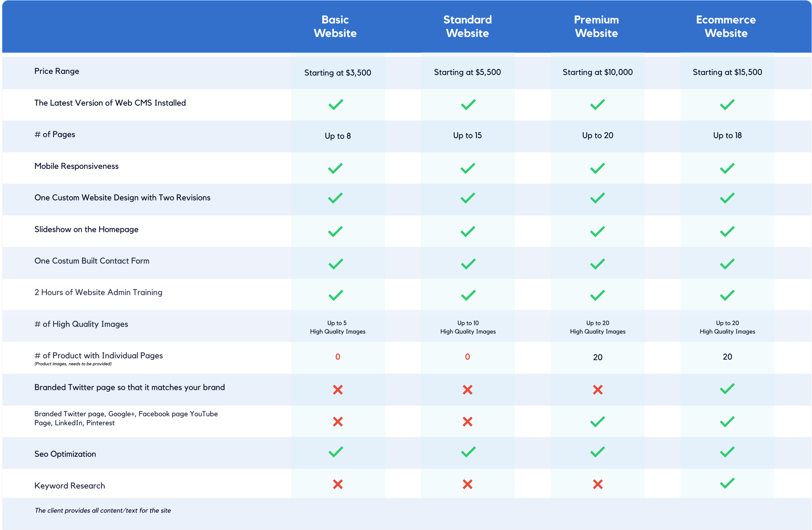Screen dimensions: 812x530
Task: Click Basic checkmark for Website Admin Training
Action: click(x=336, y=295)
